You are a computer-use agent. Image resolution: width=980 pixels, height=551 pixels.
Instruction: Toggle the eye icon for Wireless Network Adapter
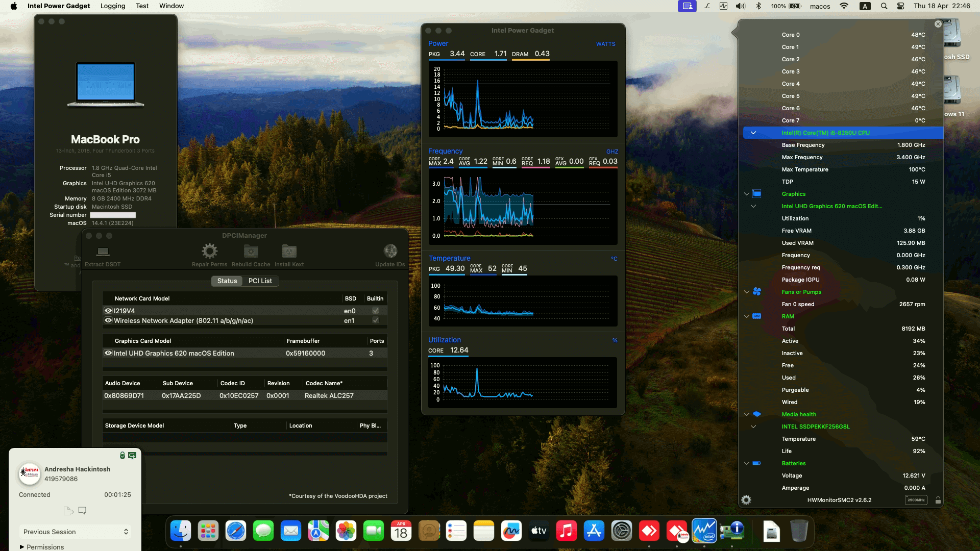coord(108,320)
